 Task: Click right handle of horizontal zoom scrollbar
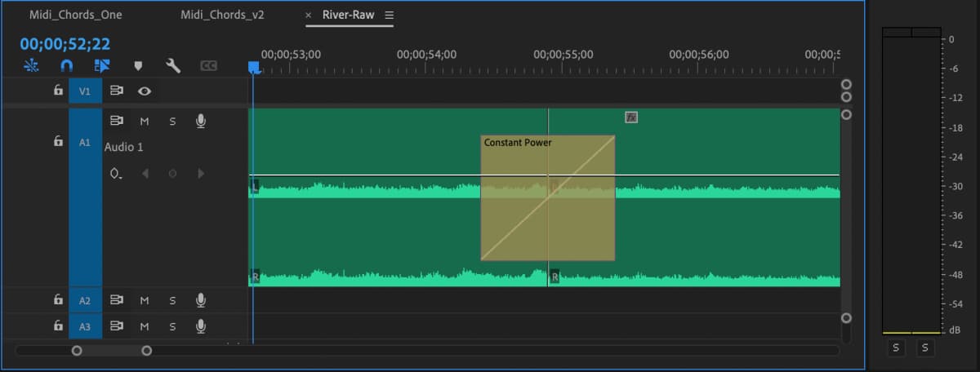(147, 351)
